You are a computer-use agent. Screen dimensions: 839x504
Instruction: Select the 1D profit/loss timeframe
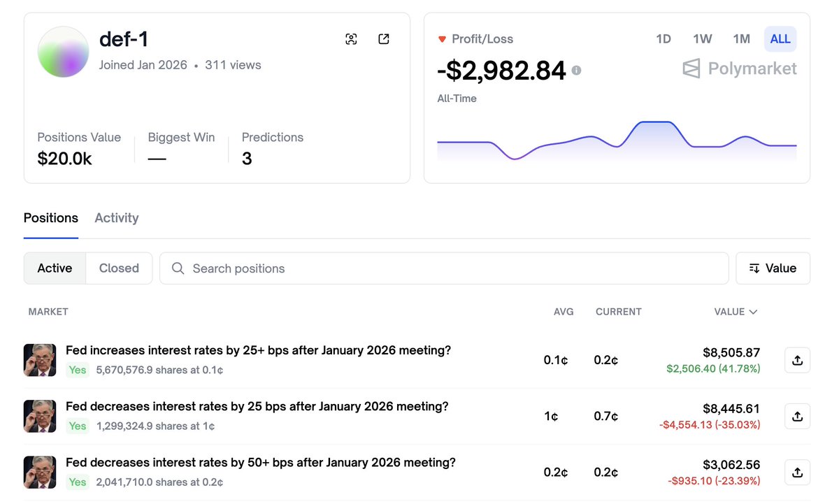click(663, 39)
